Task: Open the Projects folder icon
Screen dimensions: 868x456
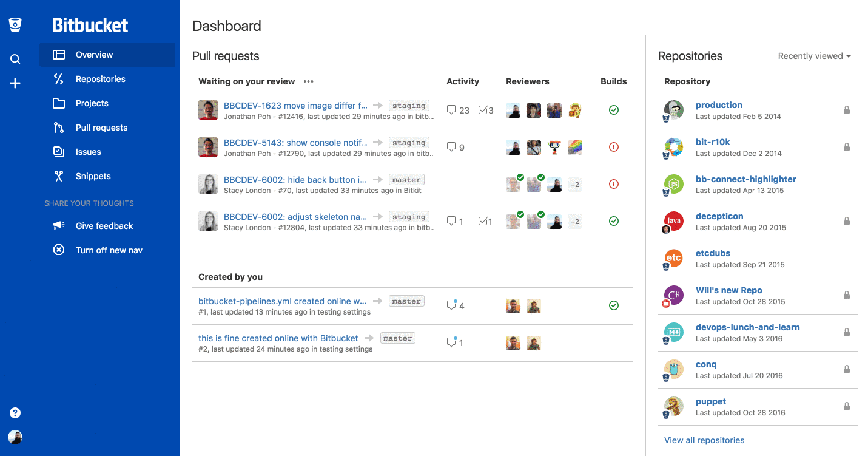Action: click(x=58, y=103)
